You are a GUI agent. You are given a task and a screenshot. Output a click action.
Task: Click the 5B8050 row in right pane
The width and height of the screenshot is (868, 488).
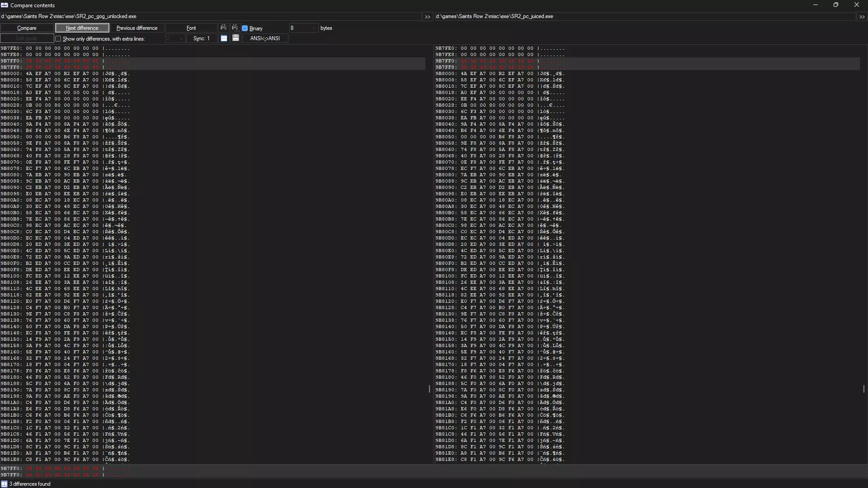[x=647, y=136]
